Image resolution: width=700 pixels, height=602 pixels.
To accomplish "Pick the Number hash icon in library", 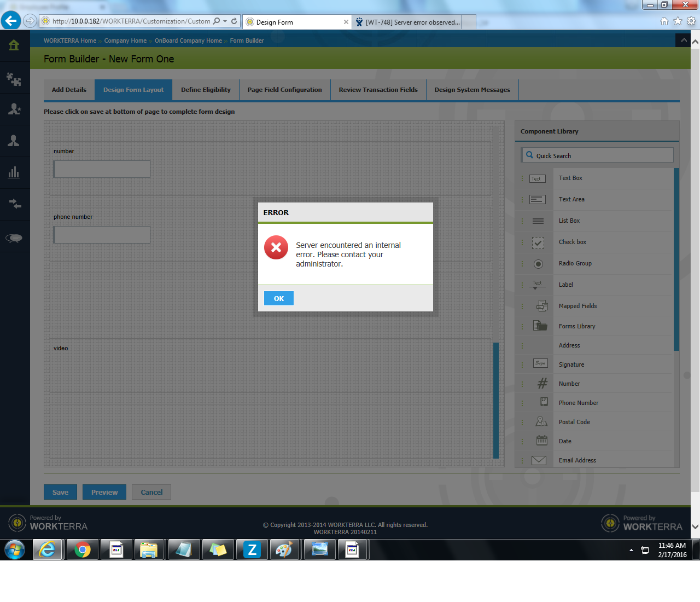I will point(542,384).
